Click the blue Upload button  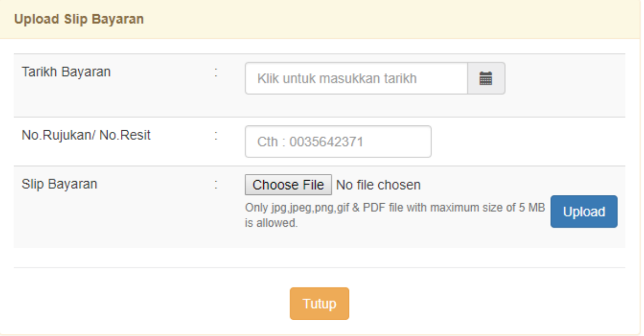coord(584,212)
